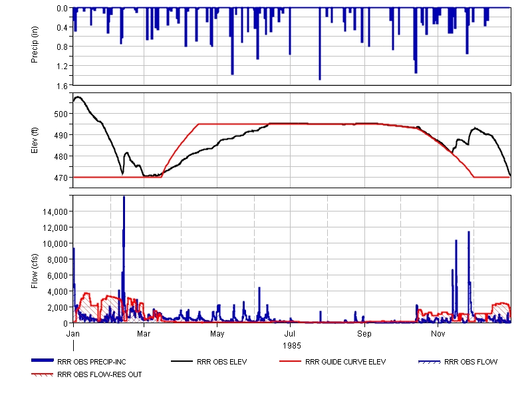Click the 500 elevation axis value
532x417 pixels.
pos(61,114)
